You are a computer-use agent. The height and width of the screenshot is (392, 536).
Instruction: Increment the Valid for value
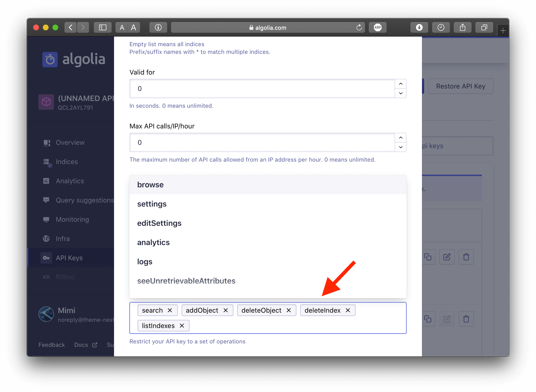[400, 84]
